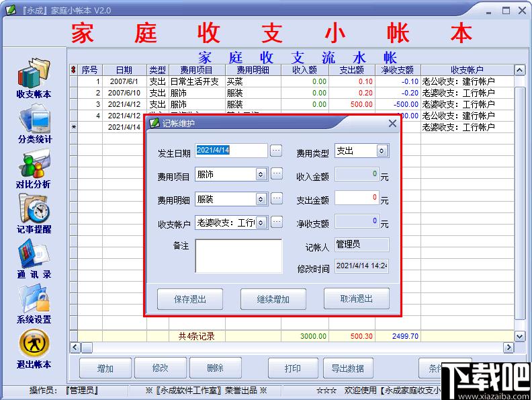Close the 记帐维护 dialog
The height and width of the screenshot is (400, 532).
pos(392,123)
